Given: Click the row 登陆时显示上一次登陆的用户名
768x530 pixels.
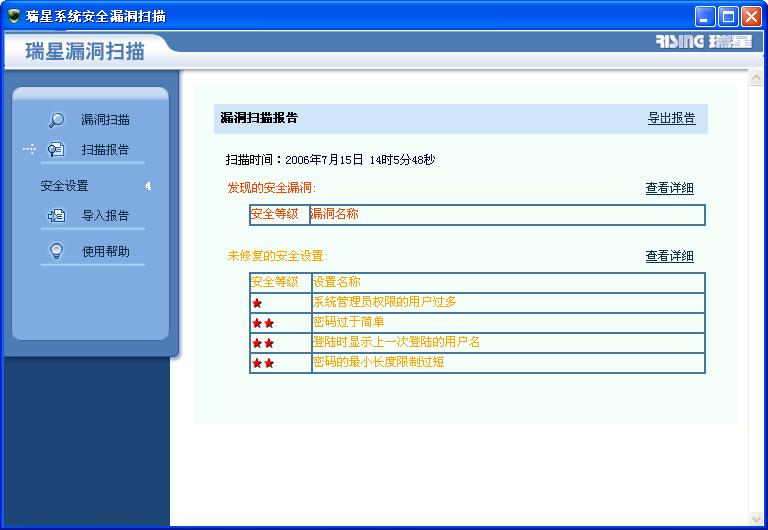Looking at the screenshot, I should pos(477,343).
